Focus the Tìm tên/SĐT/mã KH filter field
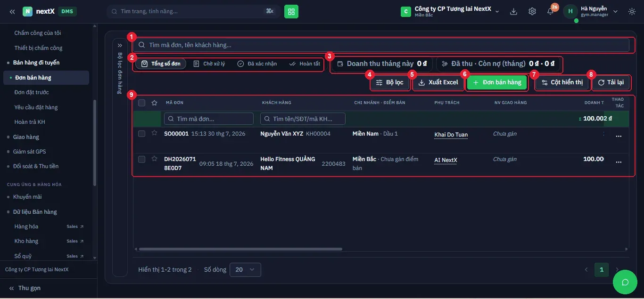 click(303, 119)
